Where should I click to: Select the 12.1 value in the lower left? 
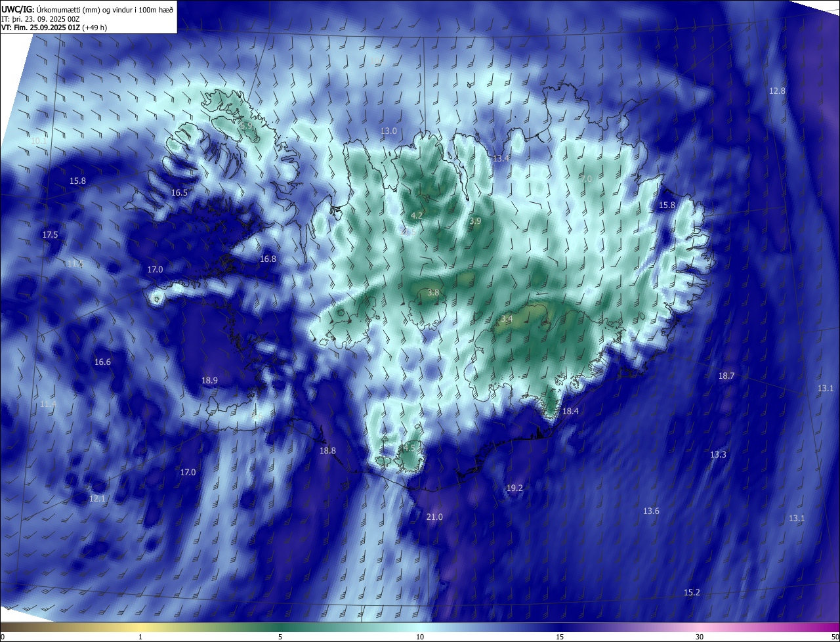click(x=97, y=499)
